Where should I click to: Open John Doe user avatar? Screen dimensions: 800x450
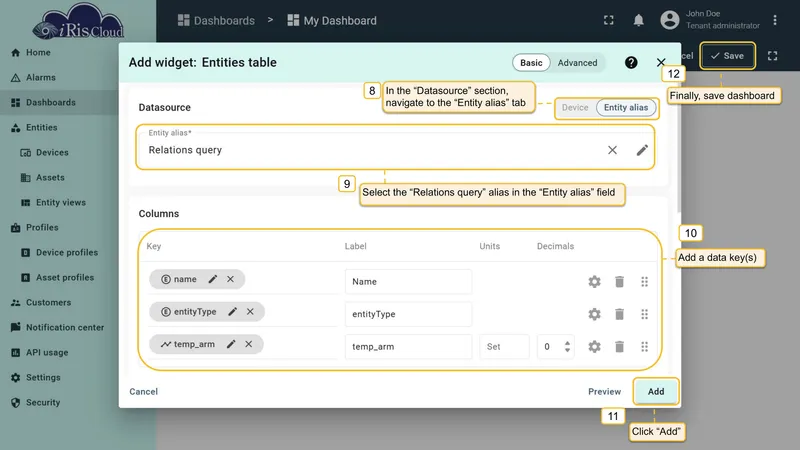pyautogui.click(x=669, y=20)
